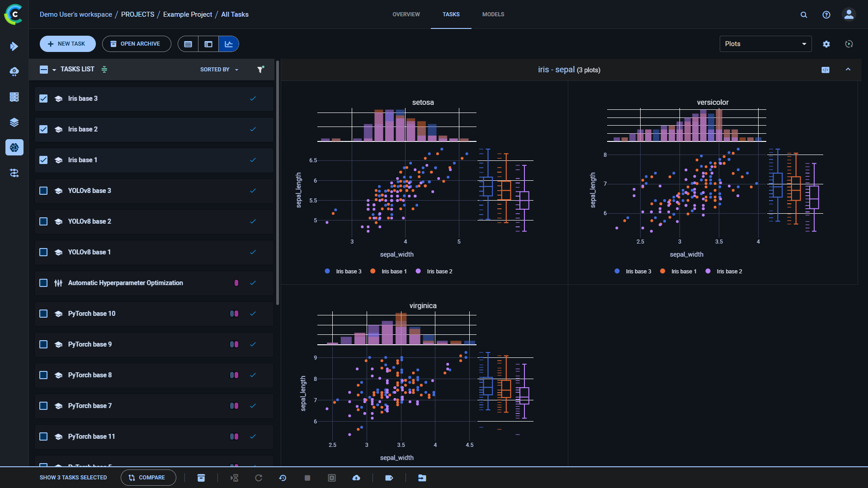868x488 pixels.
Task: Publish selected tasks via cloud upload icon
Action: (356, 478)
